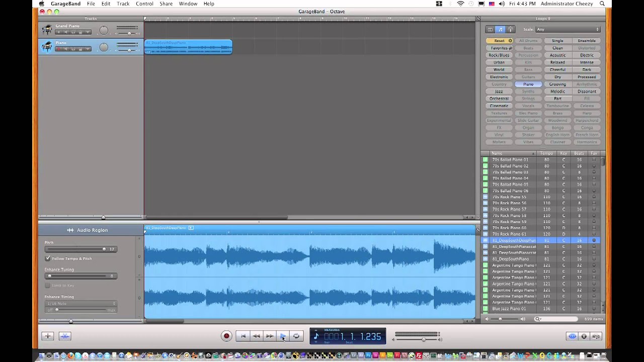644x362 pixels.
Task: Show automation for Piano track
Action: pyautogui.click(x=88, y=49)
